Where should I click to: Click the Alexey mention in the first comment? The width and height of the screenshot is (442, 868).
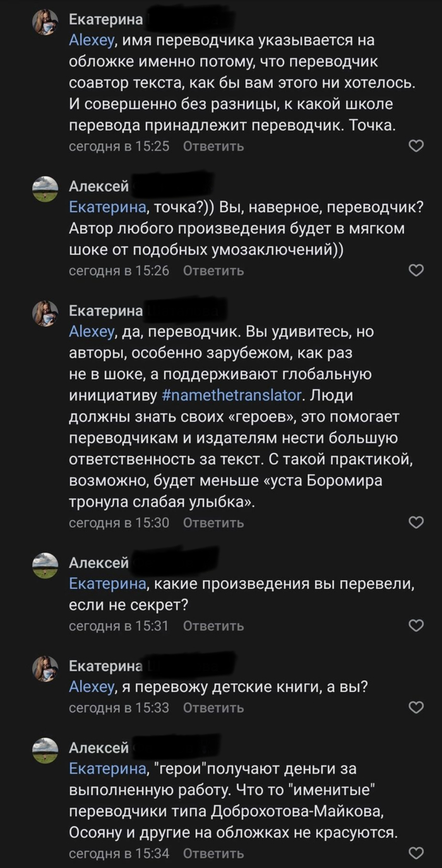(x=93, y=41)
